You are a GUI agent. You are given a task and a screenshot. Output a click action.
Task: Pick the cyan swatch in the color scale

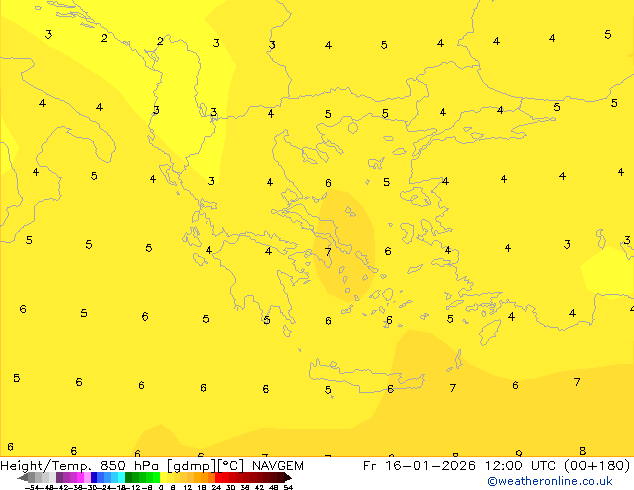click(121, 477)
